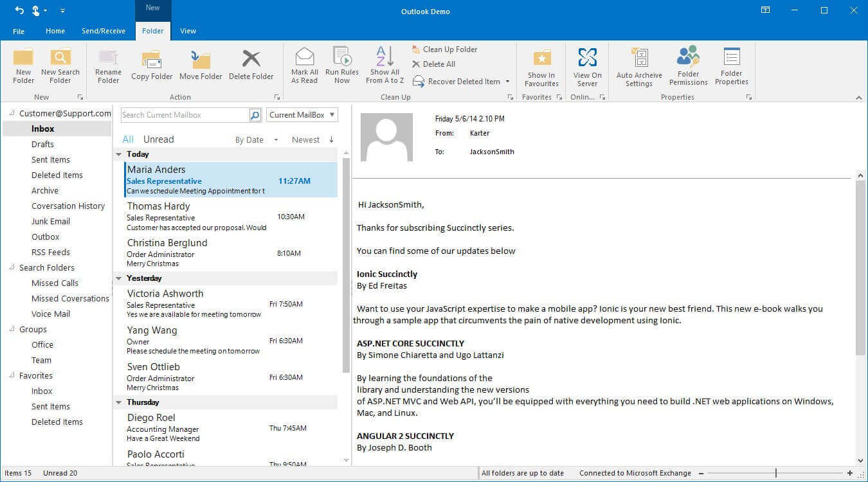
Task: Click the Copy Folder icon
Action: [152, 60]
